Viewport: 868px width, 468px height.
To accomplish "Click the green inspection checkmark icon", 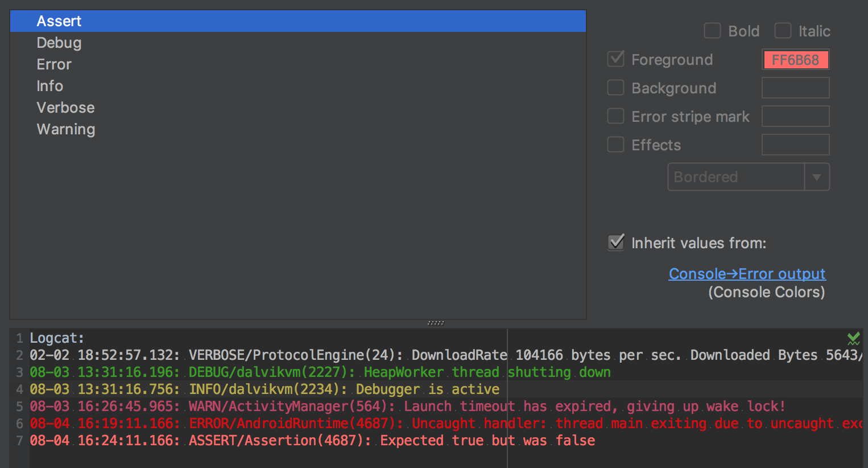I will 853,339.
